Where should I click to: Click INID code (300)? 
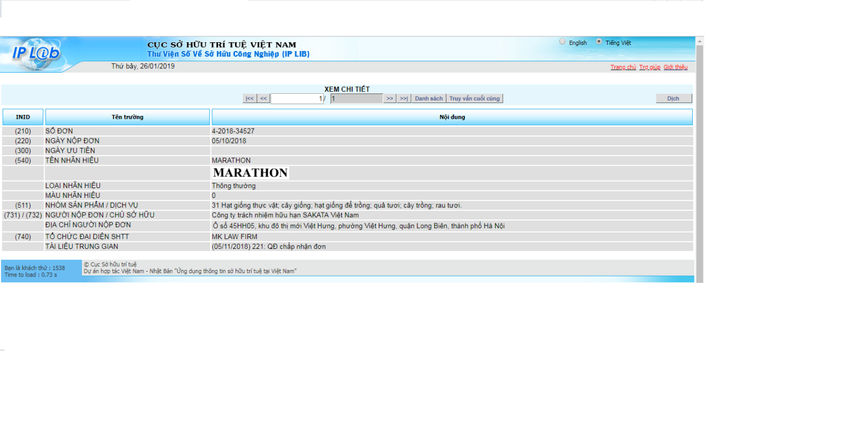tap(23, 151)
